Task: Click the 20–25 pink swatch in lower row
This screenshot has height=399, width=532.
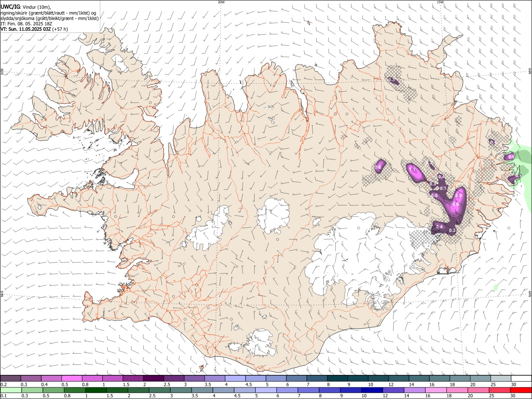Action: point(478,390)
